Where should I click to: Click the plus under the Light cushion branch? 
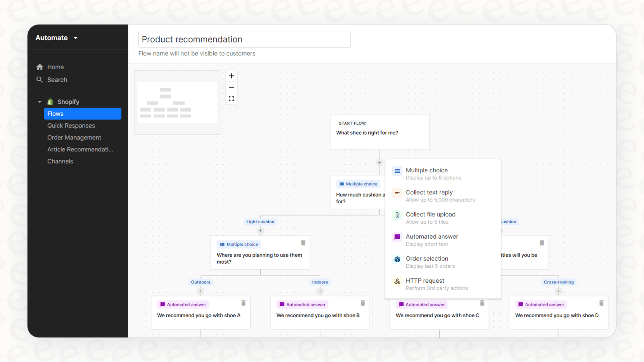[260, 231]
